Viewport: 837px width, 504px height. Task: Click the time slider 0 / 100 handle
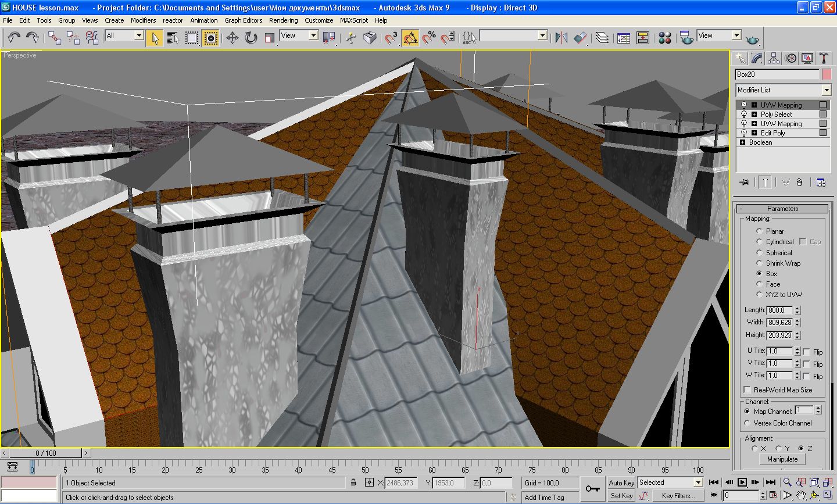(46, 453)
